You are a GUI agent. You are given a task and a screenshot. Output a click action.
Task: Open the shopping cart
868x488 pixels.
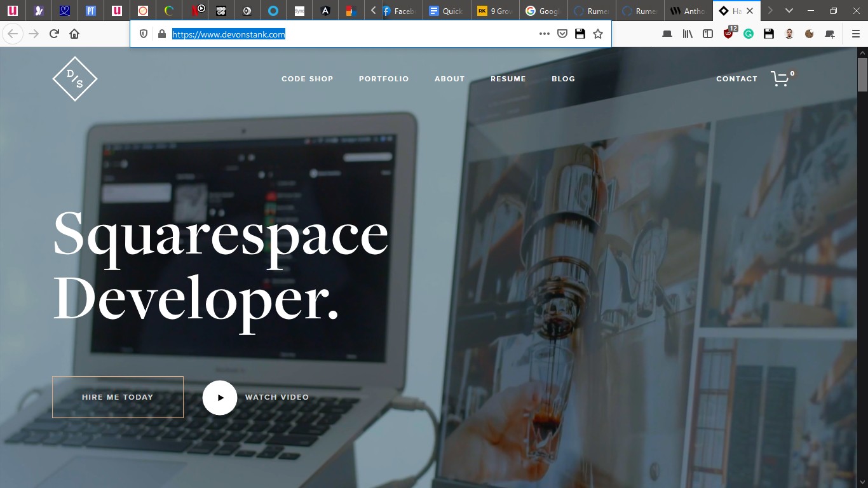click(782, 78)
